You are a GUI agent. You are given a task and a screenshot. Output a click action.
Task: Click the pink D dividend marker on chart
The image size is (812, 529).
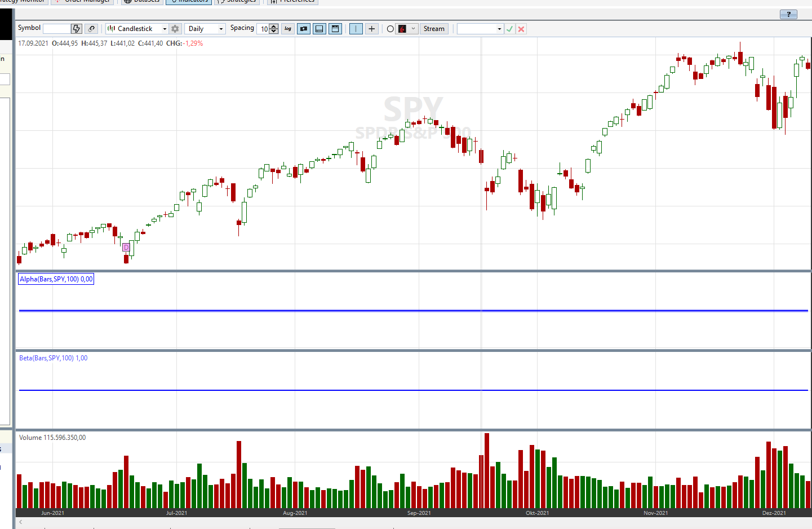[x=126, y=247]
